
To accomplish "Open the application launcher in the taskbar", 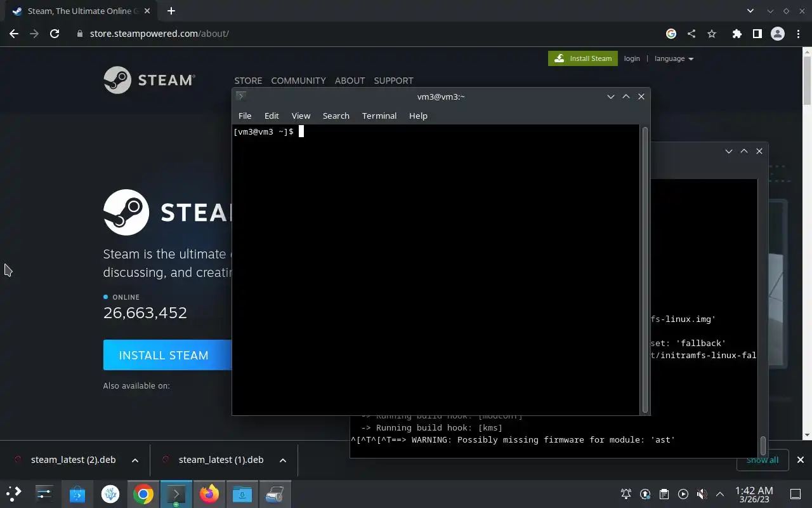I will click(13, 493).
